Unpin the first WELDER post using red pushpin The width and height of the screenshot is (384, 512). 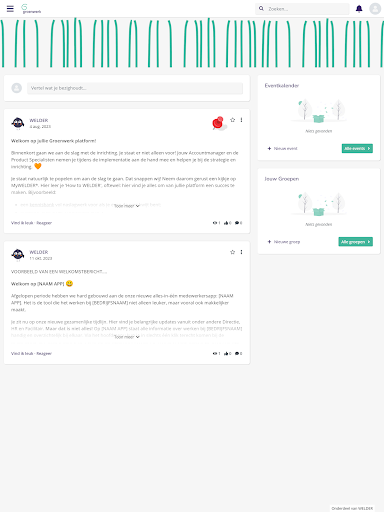pyautogui.click(x=219, y=123)
